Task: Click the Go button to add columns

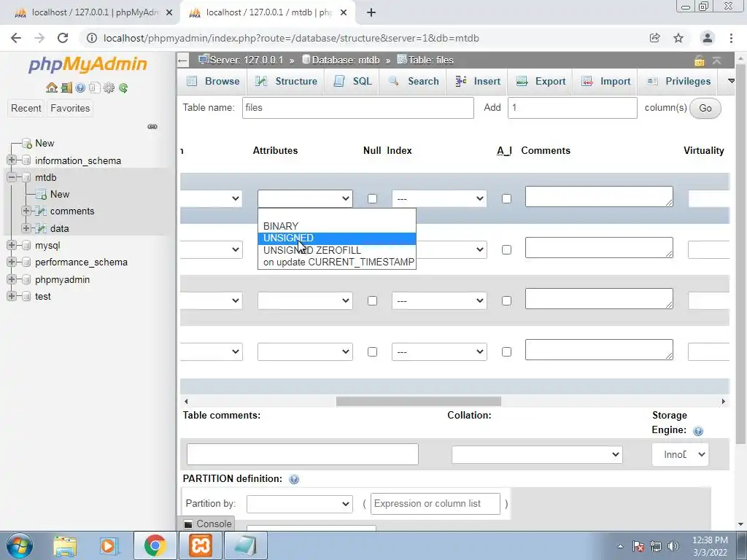Action: pyautogui.click(x=705, y=108)
